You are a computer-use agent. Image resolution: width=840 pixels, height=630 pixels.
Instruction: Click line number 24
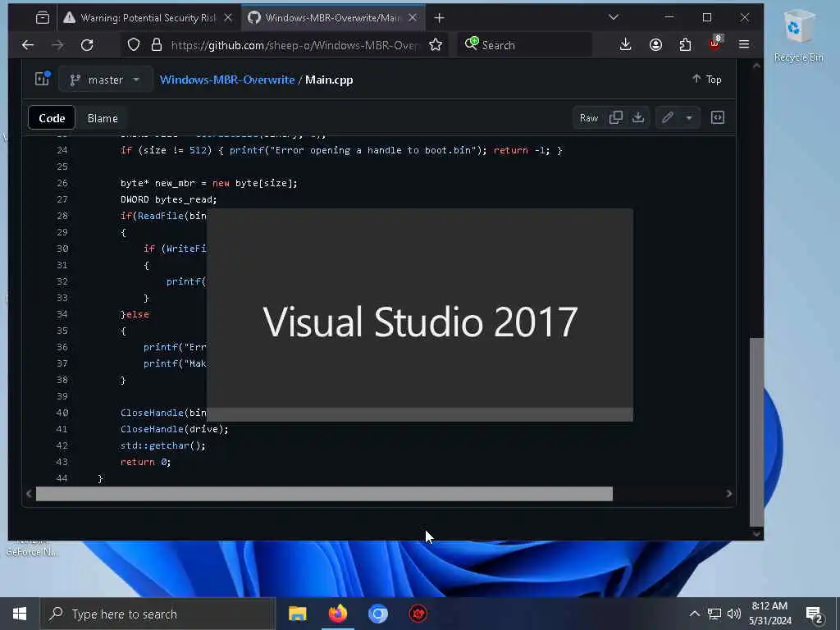pos(62,151)
